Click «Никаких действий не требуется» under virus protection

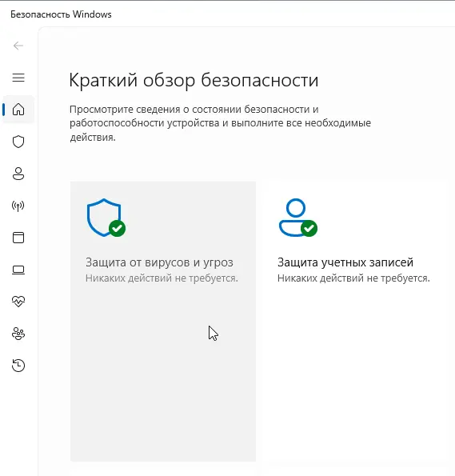point(162,278)
